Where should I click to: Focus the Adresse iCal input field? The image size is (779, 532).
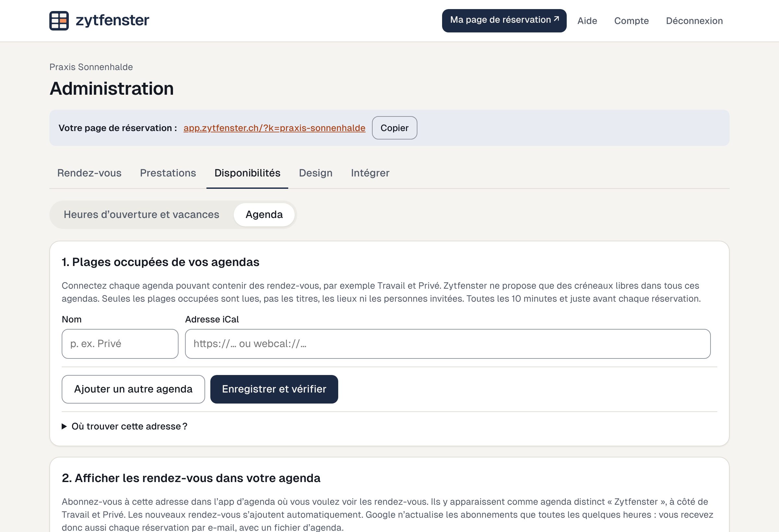coord(448,344)
